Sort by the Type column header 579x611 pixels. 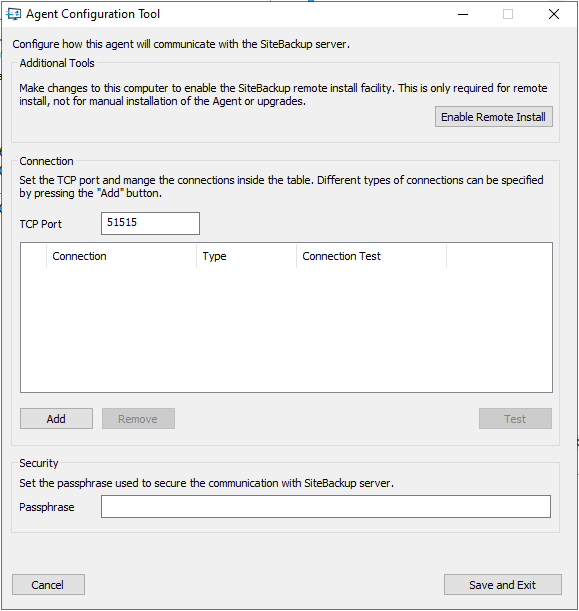click(246, 256)
